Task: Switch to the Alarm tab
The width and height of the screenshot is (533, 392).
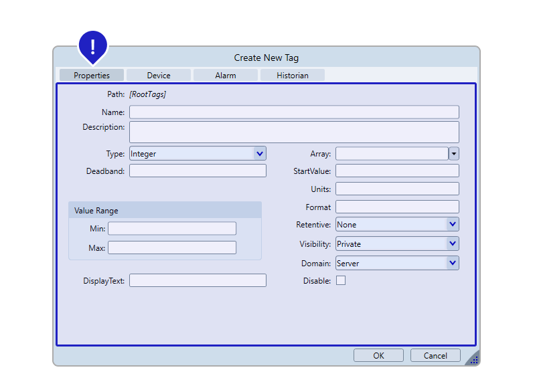Action: click(226, 76)
